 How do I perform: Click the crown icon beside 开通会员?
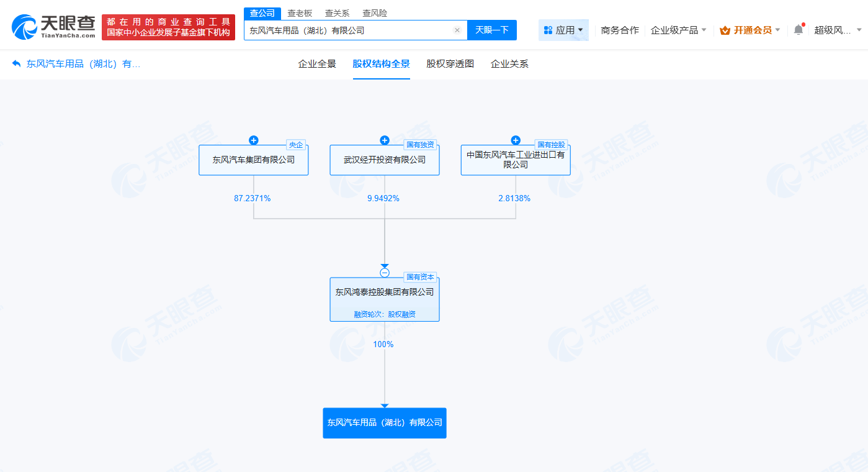[x=724, y=29]
